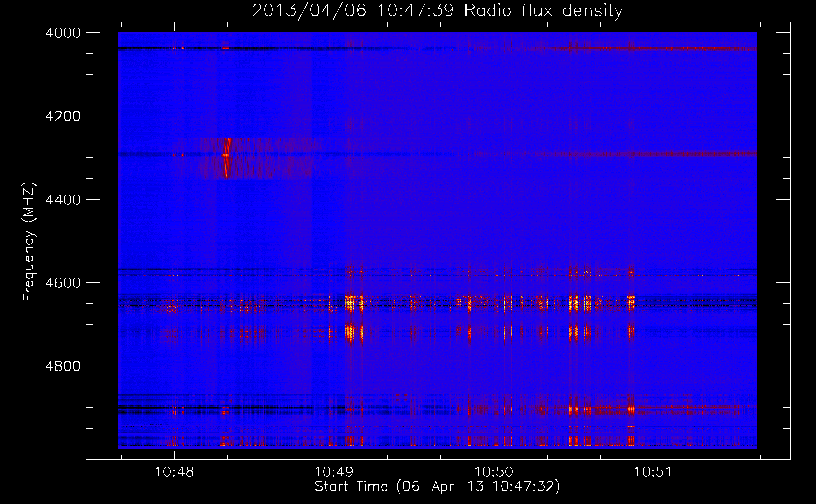Select the 4600 frequency axis label
Screen dimensions: 816x504
[63, 283]
